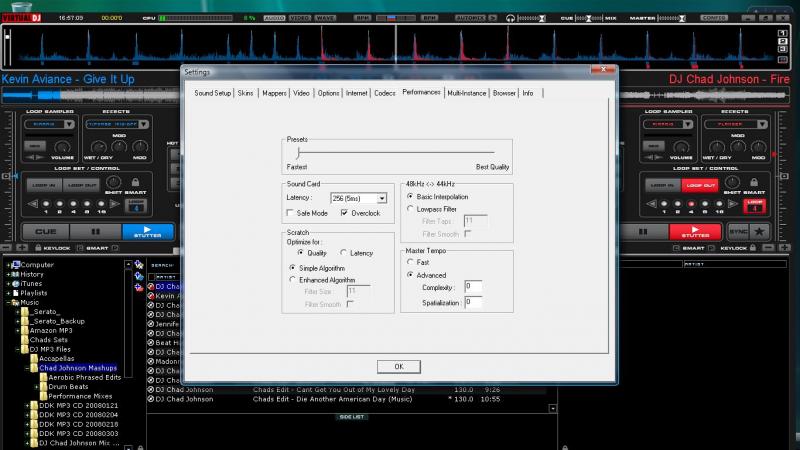The image size is (800, 450).
Task: Click left deck pitch minus button
Action: 6,248
